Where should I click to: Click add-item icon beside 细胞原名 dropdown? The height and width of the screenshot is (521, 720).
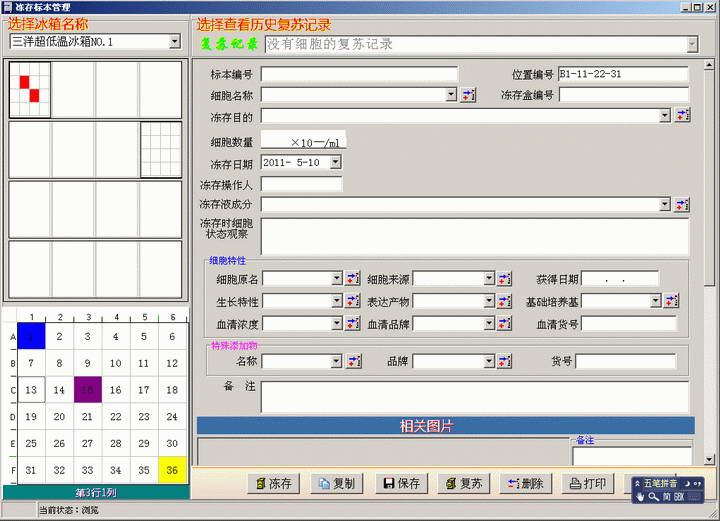coord(352,278)
